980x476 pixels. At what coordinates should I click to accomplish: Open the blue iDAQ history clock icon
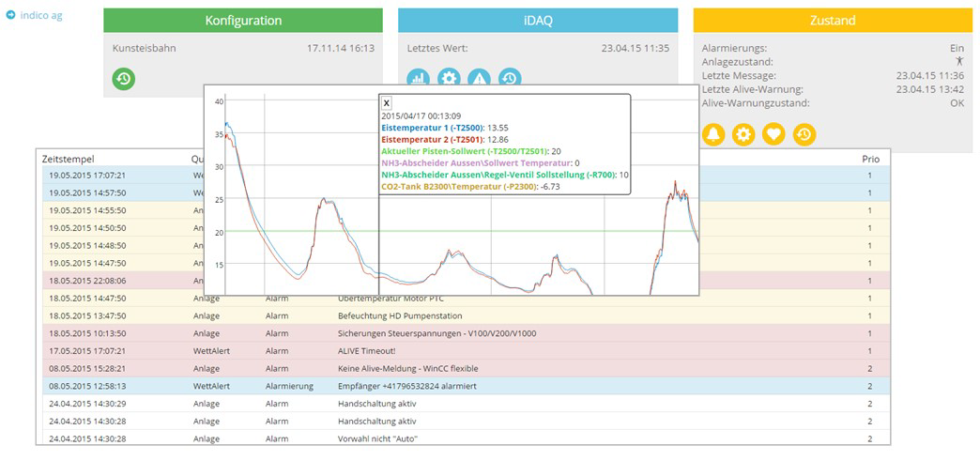click(510, 78)
